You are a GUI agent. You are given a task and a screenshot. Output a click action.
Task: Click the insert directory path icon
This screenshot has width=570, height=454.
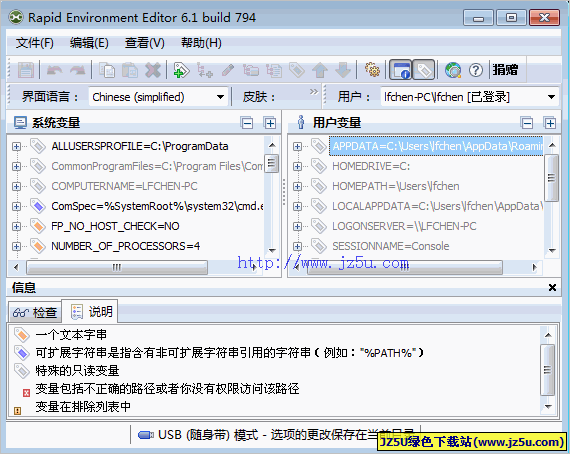coord(251,70)
